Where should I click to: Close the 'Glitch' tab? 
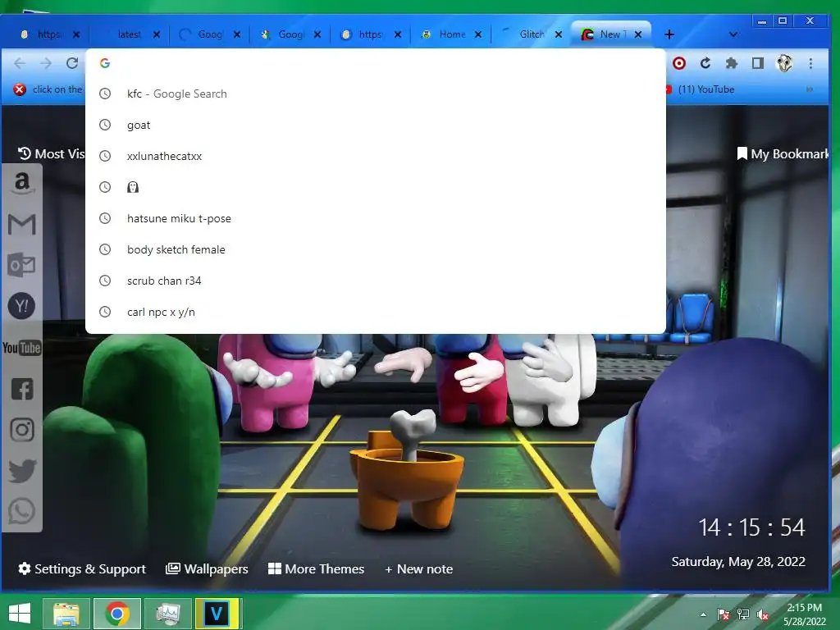tap(558, 34)
